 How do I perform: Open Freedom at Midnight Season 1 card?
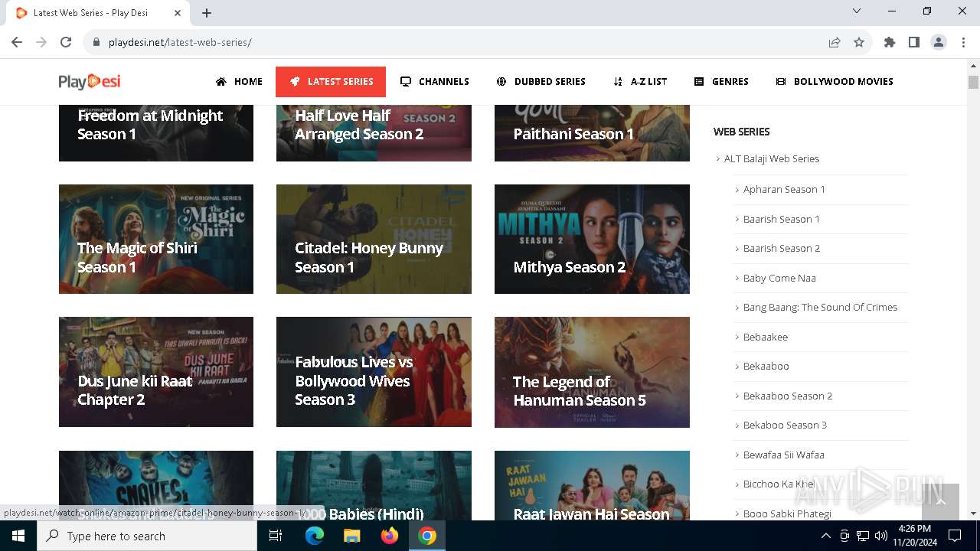[156, 133]
